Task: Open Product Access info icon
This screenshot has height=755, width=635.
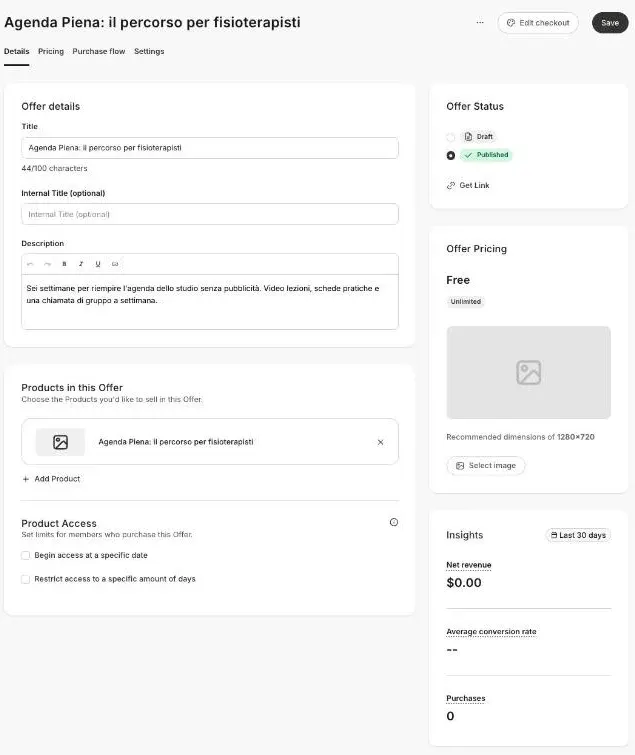Action: [394, 522]
